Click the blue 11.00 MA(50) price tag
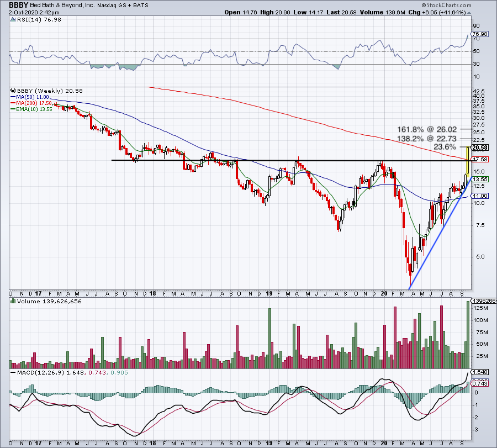This screenshot has height=448, width=497. tap(480, 196)
